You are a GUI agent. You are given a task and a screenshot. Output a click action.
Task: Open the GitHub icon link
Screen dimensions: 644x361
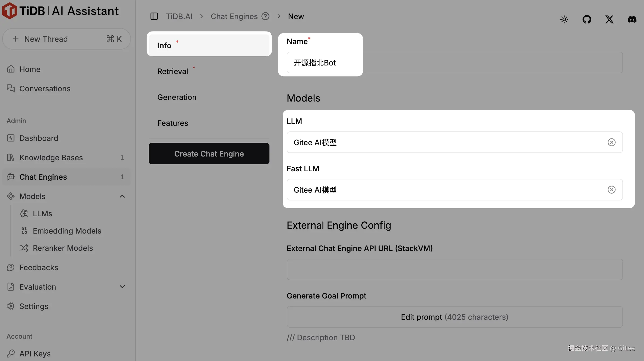(x=587, y=19)
